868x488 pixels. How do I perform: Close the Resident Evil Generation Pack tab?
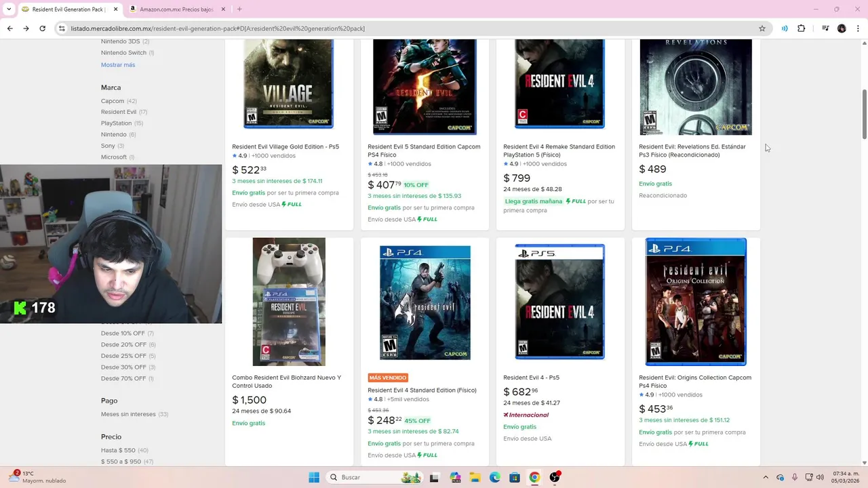[x=115, y=9]
